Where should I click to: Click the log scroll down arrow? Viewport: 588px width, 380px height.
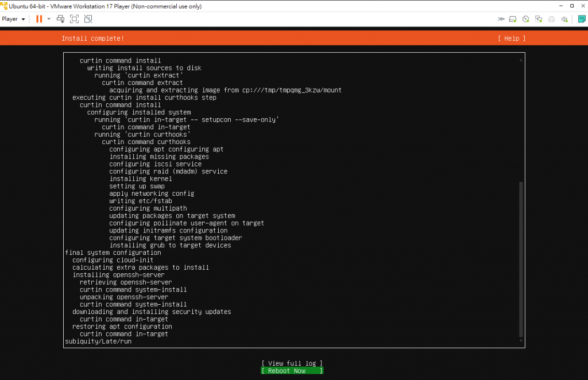coord(521,340)
